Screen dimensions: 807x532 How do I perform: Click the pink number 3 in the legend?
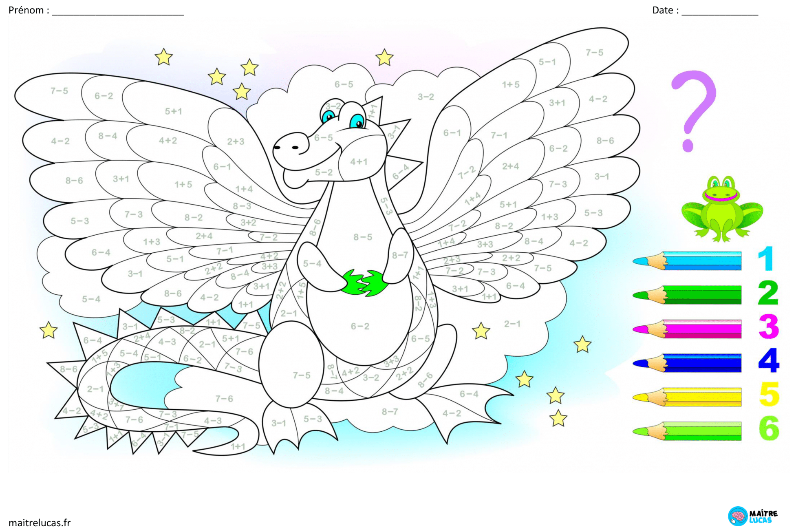(769, 327)
